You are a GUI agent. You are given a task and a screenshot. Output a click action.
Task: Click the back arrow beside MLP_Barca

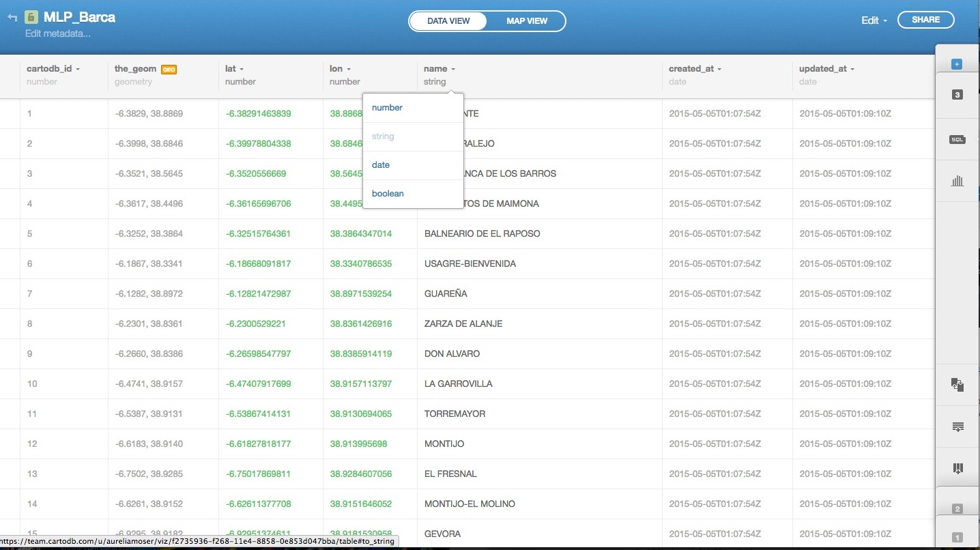pyautogui.click(x=12, y=17)
